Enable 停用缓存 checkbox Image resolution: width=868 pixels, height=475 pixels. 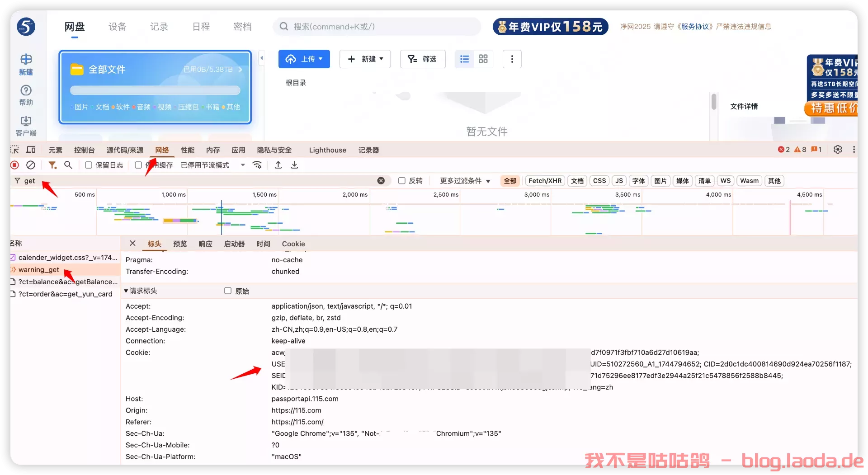(x=138, y=165)
